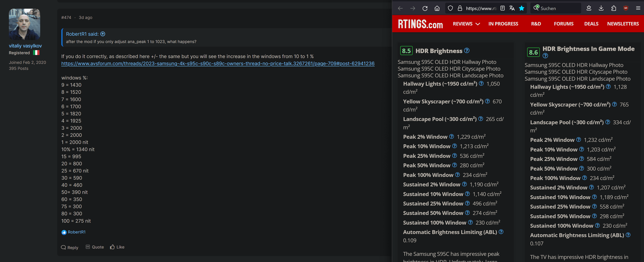Jump to quoted post arrow icon
Screen dimensions: 644x262
(103, 34)
